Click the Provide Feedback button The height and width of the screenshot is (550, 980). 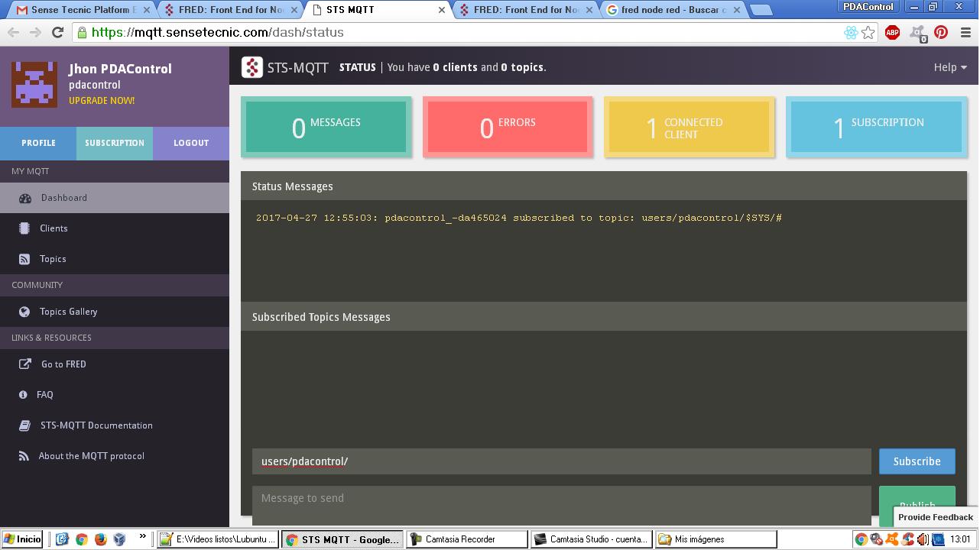click(936, 517)
